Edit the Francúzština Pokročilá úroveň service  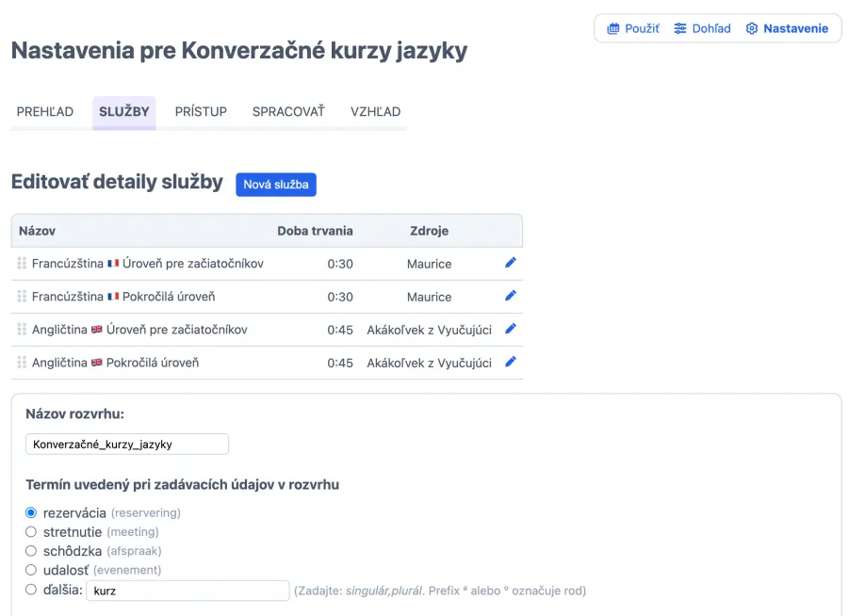[x=511, y=296]
